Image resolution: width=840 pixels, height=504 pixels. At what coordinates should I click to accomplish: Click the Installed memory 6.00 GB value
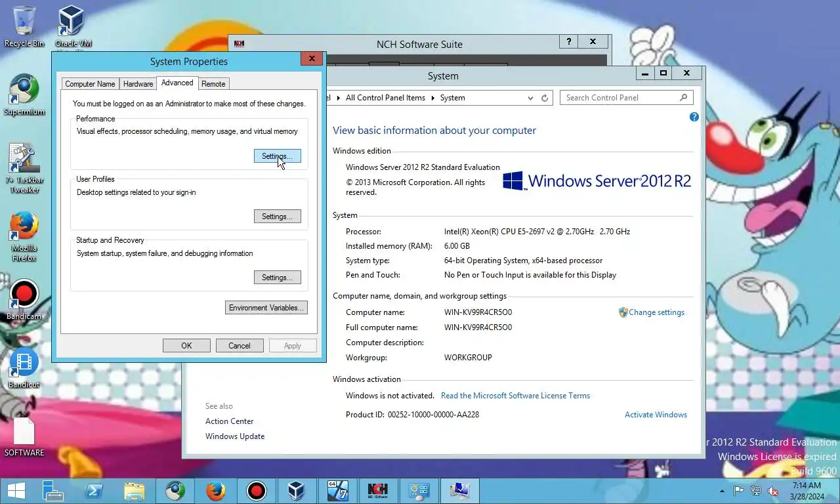point(457,246)
